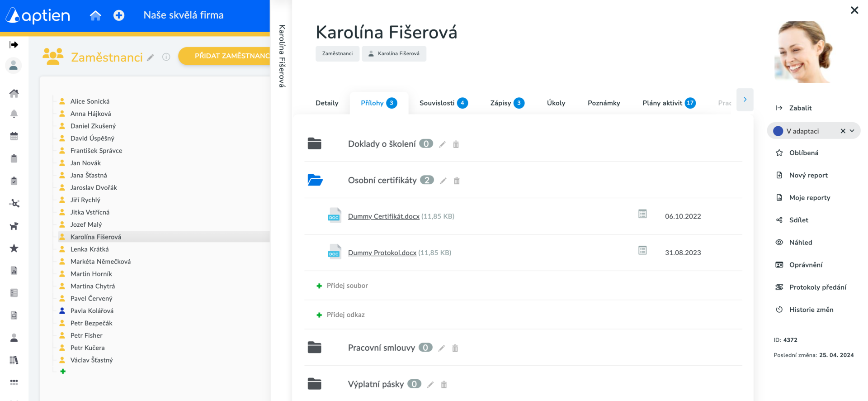
Task: Click PŘIDAT ZAMĚSTNANCE button
Action: point(224,56)
